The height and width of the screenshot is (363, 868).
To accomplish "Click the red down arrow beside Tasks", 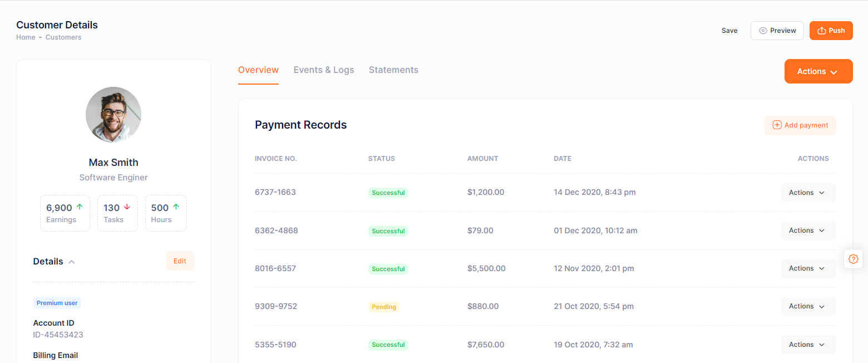I will click(127, 207).
